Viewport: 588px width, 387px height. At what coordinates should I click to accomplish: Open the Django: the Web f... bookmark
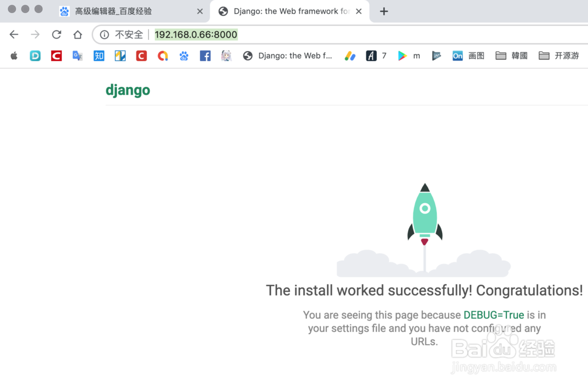point(288,55)
